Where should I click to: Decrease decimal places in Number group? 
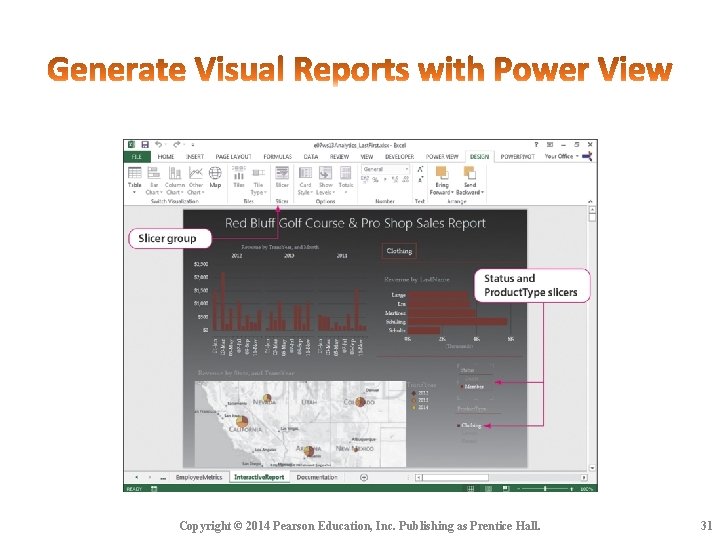(x=405, y=180)
